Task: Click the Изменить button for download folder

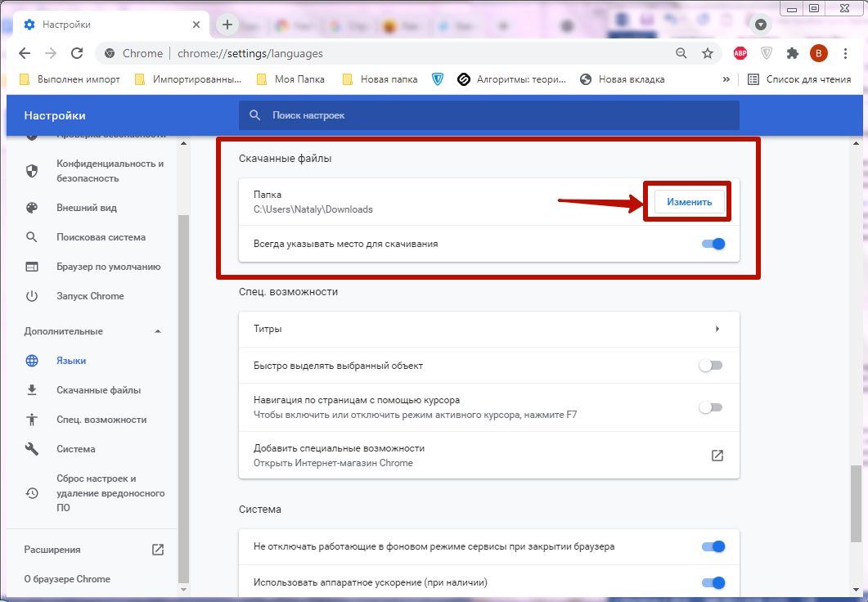Action: click(x=689, y=202)
